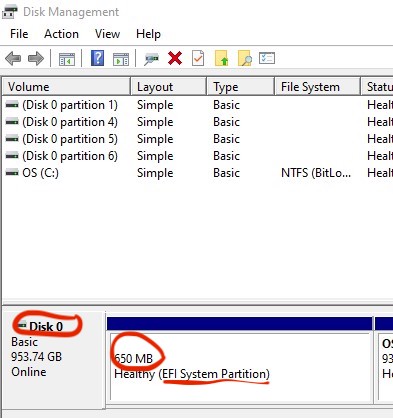Click the Connect/Refresh disk toolbar icon
Viewport: 393px width, 418px height.
[152, 59]
